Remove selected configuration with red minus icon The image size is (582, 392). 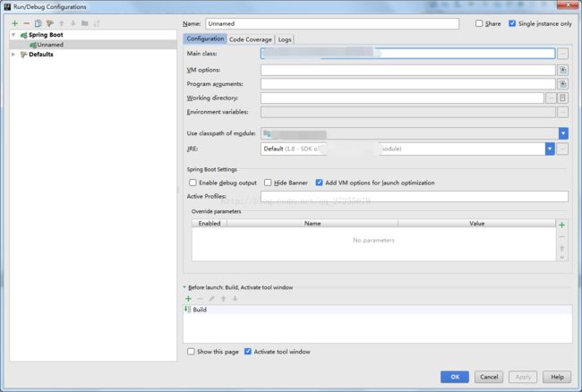click(x=26, y=23)
